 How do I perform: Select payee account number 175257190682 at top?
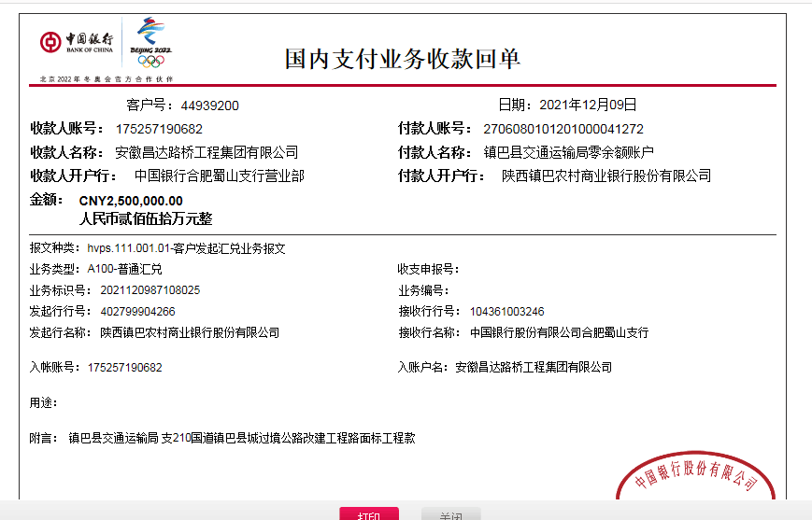click(x=159, y=129)
